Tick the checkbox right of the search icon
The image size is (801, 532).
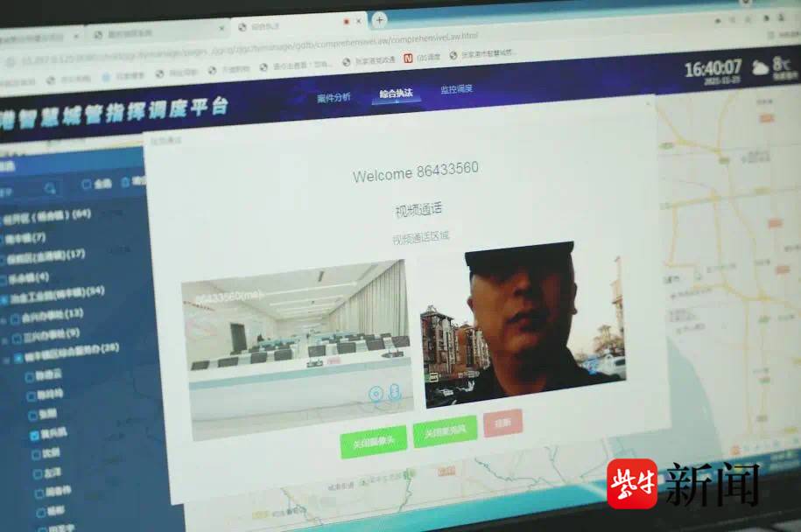click(x=87, y=184)
